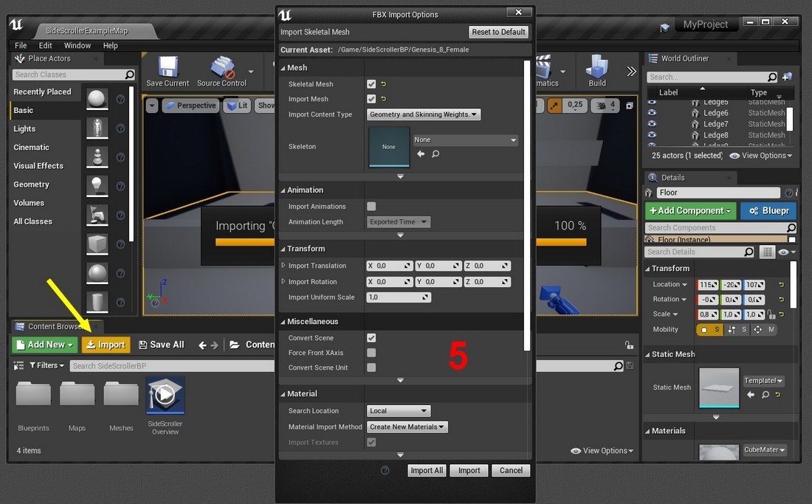The image size is (812, 504).
Task: Click the Save Current disk icon
Action: 168,67
